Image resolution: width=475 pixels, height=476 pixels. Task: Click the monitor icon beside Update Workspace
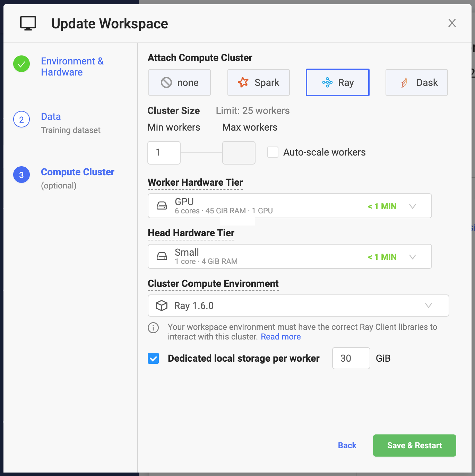pyautogui.click(x=28, y=24)
